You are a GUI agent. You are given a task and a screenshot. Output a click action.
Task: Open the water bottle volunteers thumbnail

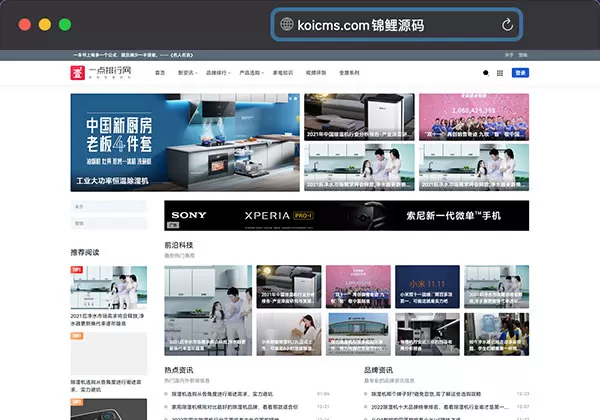click(x=497, y=334)
